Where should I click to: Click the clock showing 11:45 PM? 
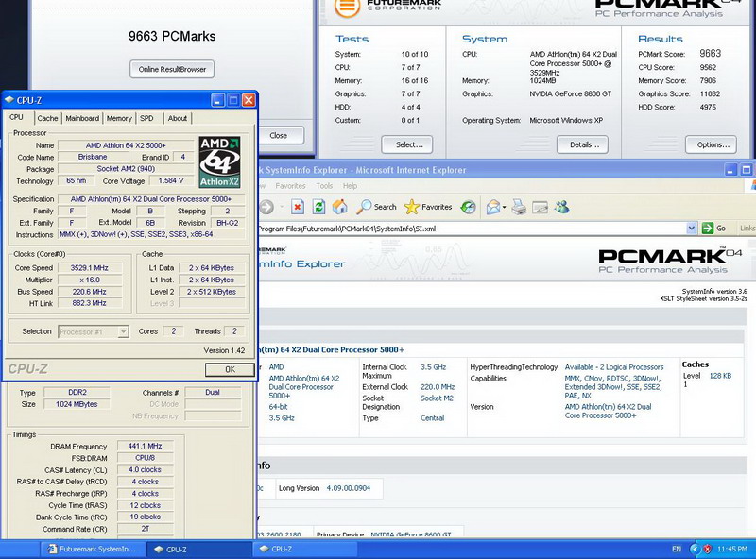(x=731, y=549)
